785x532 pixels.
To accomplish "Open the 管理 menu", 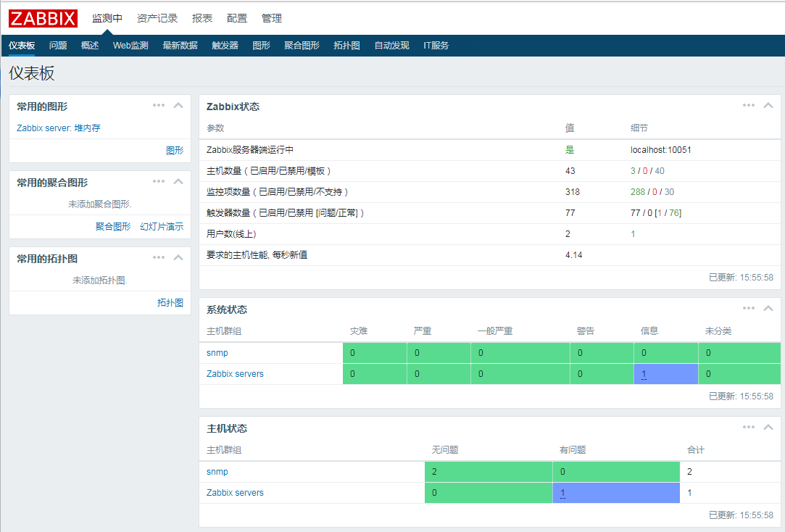I will point(271,17).
